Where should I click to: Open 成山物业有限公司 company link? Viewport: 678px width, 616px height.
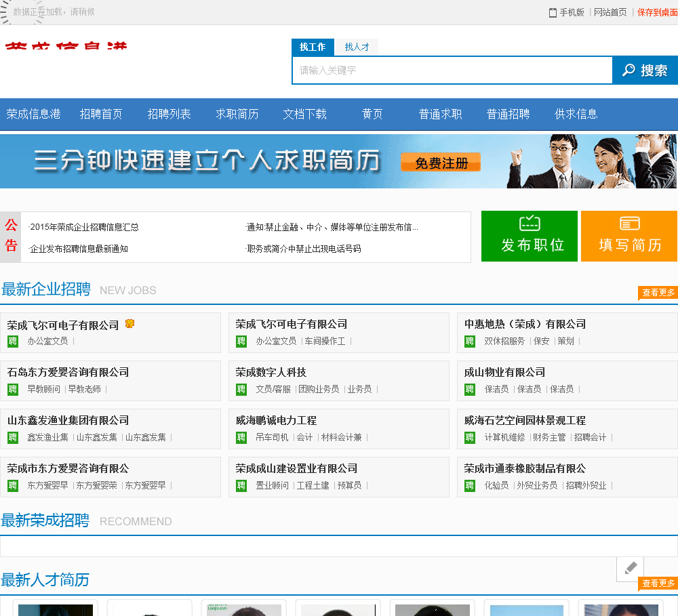pyautogui.click(x=504, y=372)
